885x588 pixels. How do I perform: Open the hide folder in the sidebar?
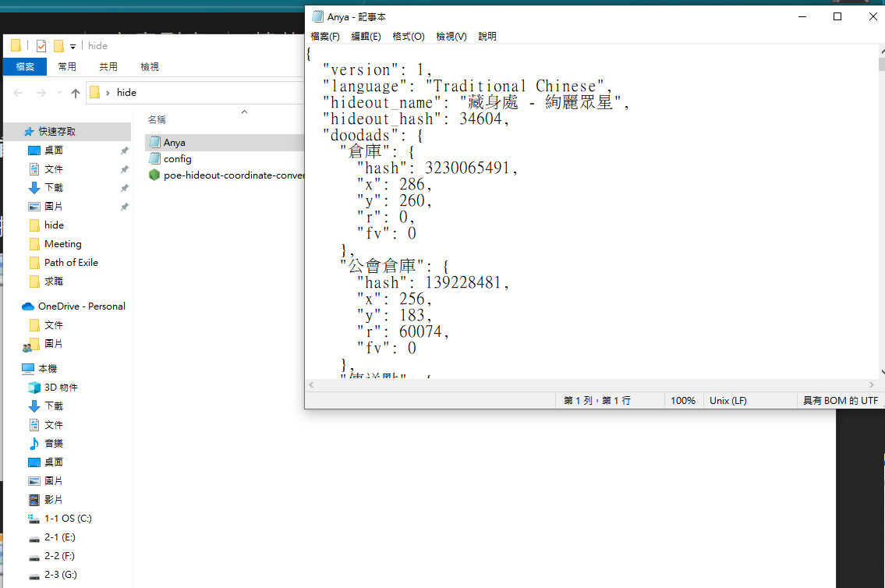[54, 225]
